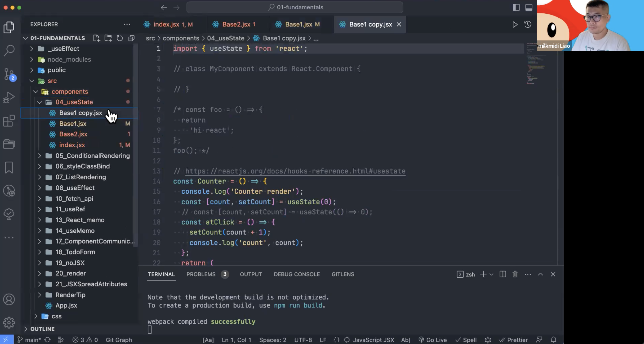
Task: Open the Search view in activity bar
Action: click(x=9, y=50)
